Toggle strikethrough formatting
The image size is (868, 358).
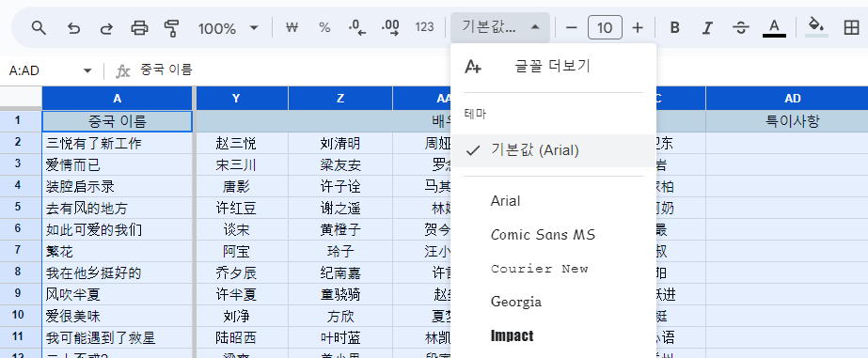coord(741,27)
